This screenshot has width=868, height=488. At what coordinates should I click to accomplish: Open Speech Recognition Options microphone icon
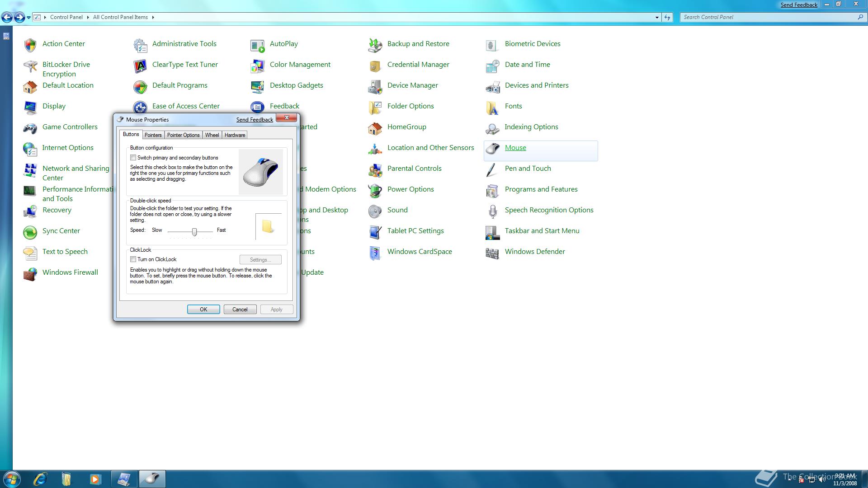(492, 211)
